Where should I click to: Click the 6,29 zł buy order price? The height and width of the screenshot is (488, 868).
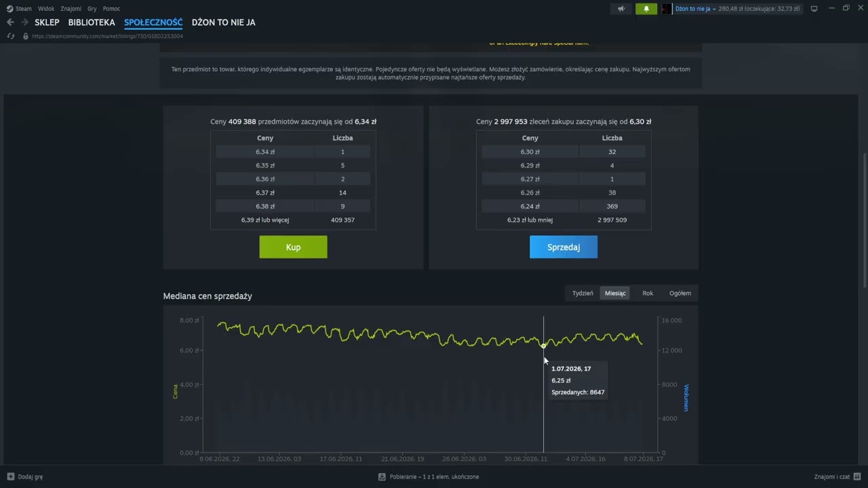pyautogui.click(x=530, y=165)
